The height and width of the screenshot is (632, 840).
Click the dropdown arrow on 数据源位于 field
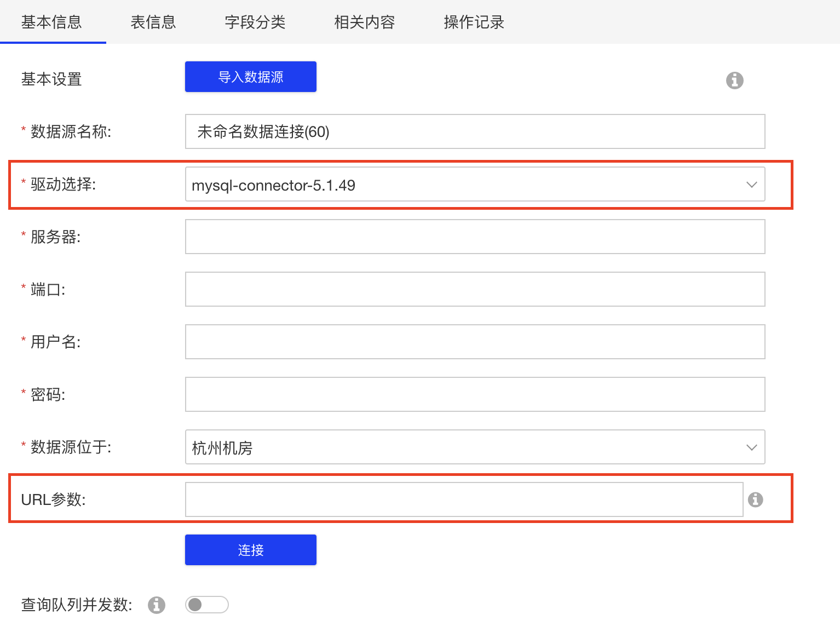click(751, 447)
